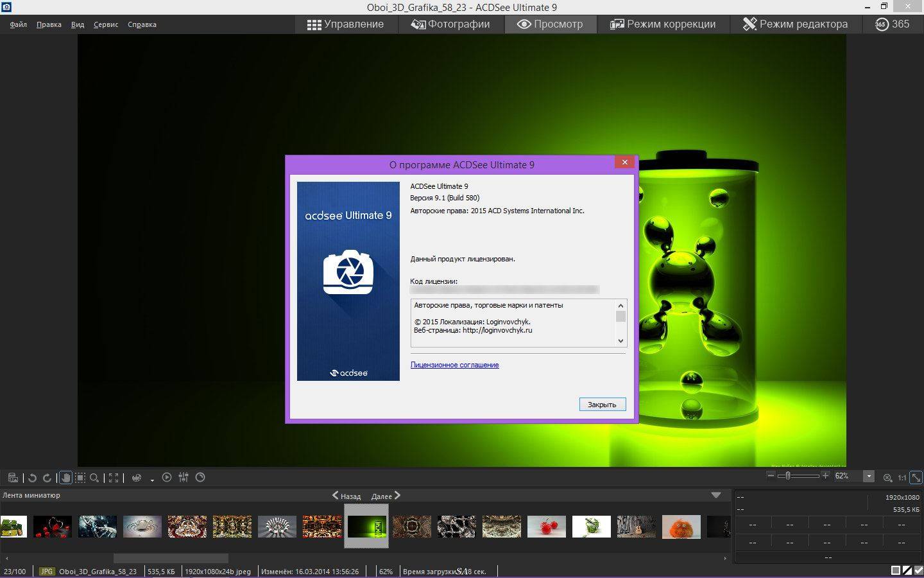
Task: Toggle fit image to window icon
Action: (916, 477)
